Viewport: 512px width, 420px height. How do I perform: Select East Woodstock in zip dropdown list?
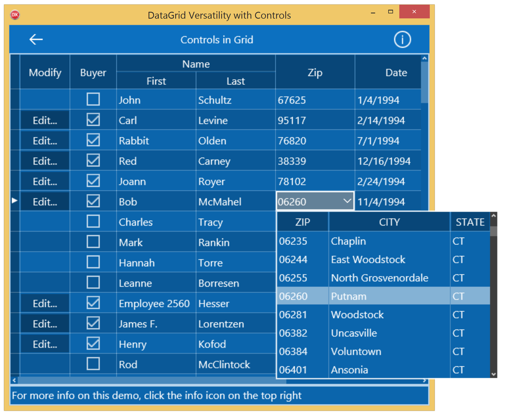pos(383,259)
